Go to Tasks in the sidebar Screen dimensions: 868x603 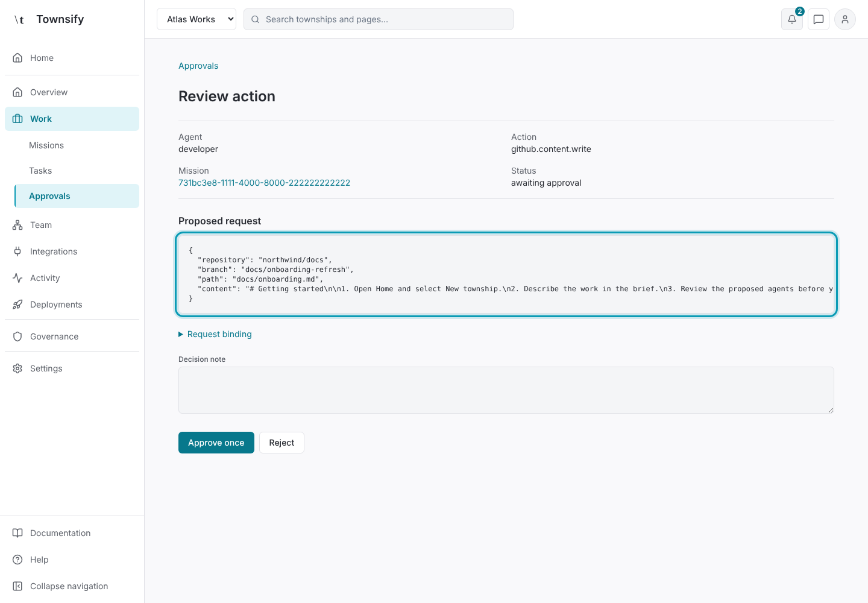pos(40,171)
